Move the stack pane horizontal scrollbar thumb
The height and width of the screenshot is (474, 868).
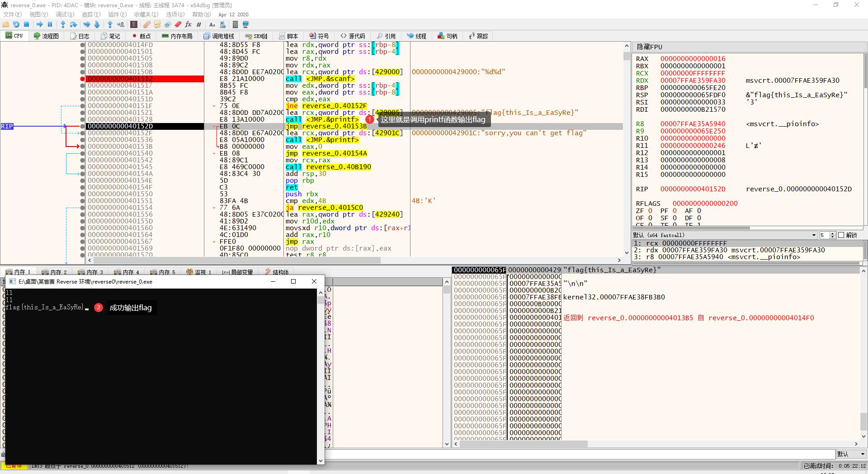524,444
